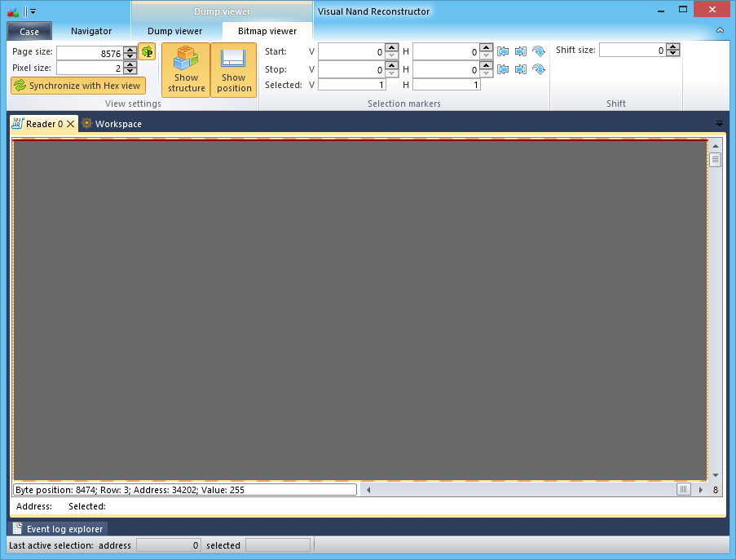The image size is (736, 560).
Task: Click the Workspace gear icon
Action: pyautogui.click(x=86, y=123)
